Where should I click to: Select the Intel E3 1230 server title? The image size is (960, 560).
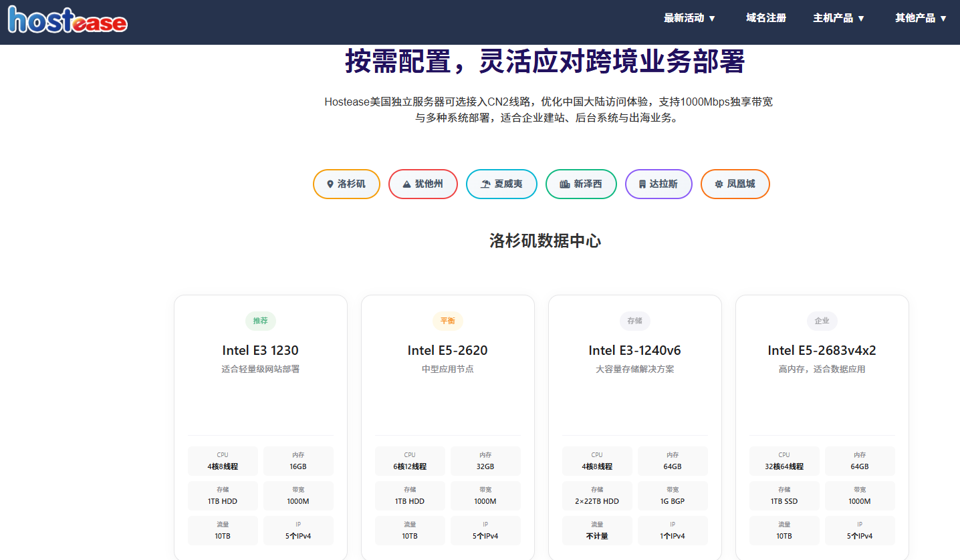pyautogui.click(x=261, y=350)
